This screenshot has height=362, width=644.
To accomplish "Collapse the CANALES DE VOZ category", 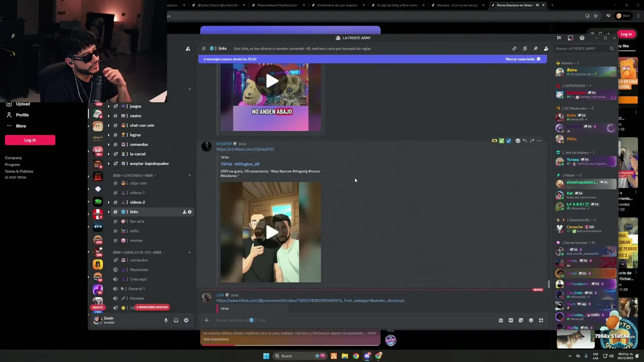I will [x=139, y=252].
